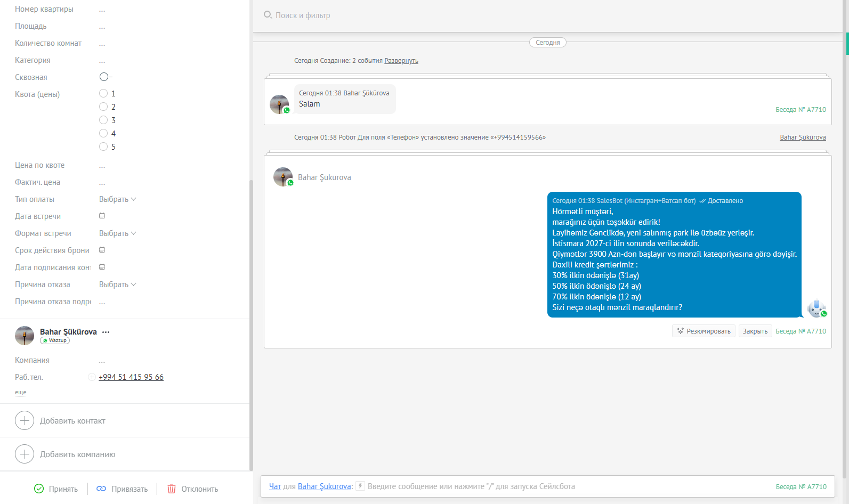Click the SalesBot message bubble
The width and height of the screenshot is (849, 504).
pyautogui.click(x=674, y=255)
